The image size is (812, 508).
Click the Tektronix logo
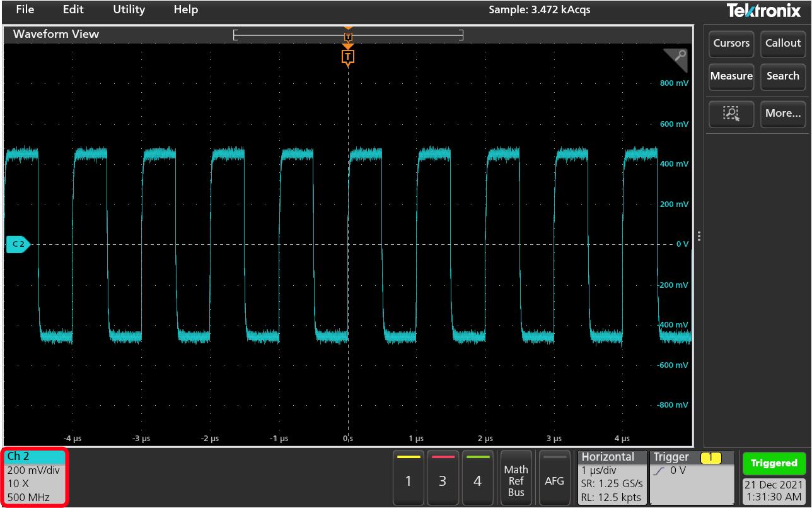tap(763, 11)
